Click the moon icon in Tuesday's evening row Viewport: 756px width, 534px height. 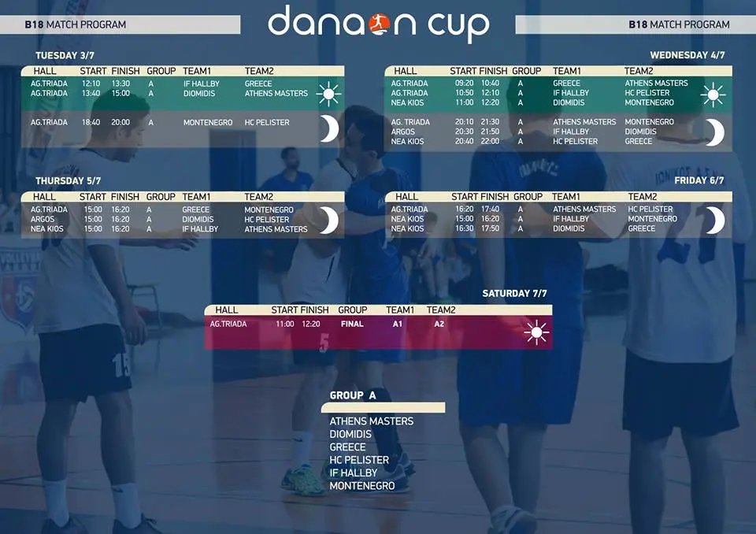[330, 129]
